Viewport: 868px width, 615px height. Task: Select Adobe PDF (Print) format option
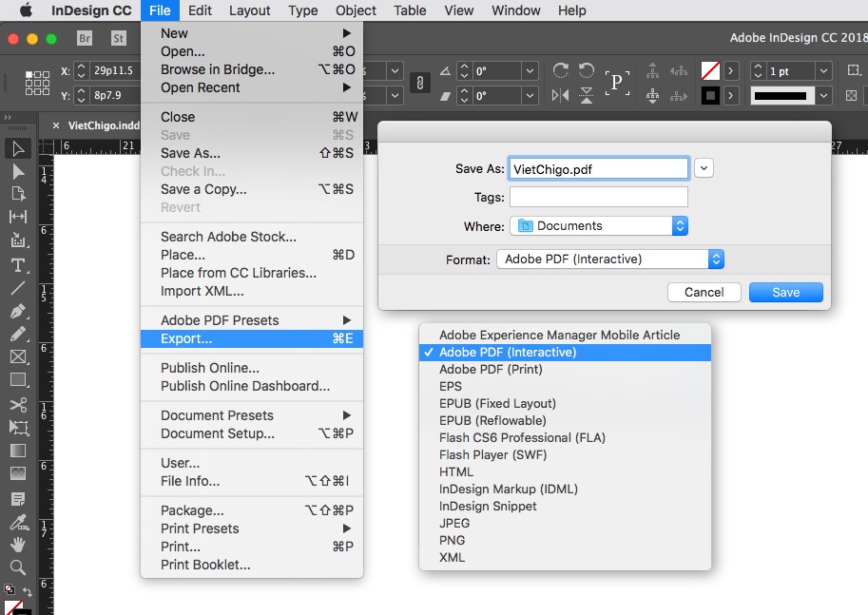pyautogui.click(x=491, y=369)
